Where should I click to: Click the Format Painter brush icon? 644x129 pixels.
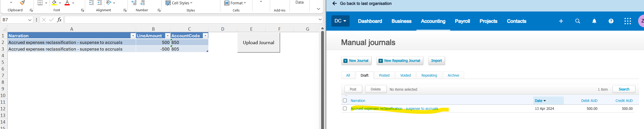(x=23, y=3)
